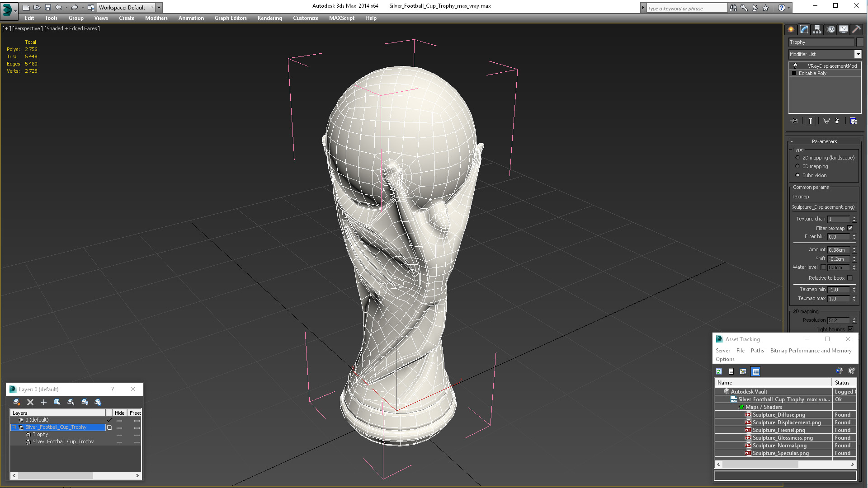Click the Hide column header in Layer dialog
The height and width of the screenshot is (488, 868).
(x=119, y=413)
